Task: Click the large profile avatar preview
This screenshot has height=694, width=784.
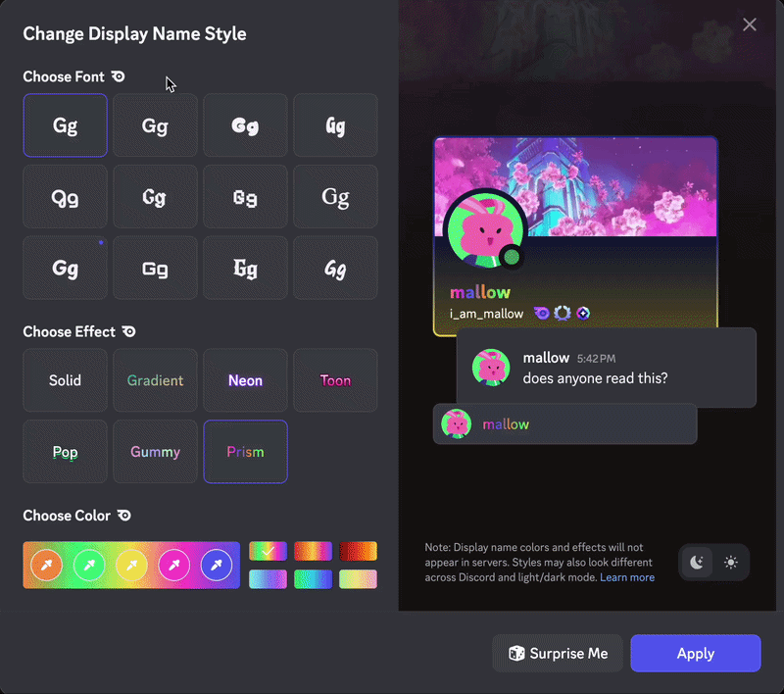Action: [x=485, y=229]
